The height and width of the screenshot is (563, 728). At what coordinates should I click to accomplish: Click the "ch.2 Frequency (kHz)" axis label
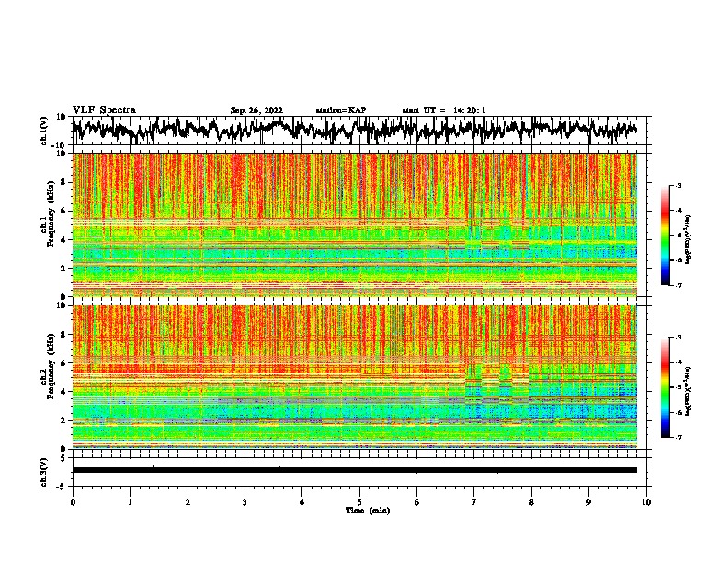pyautogui.click(x=47, y=366)
